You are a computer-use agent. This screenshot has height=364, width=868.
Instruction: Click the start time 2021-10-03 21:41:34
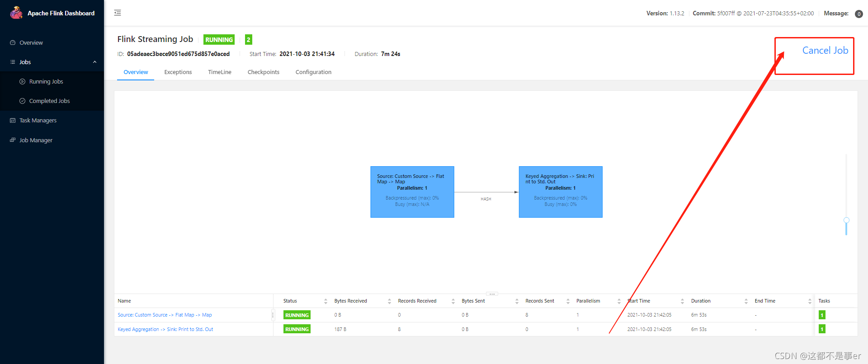tap(307, 54)
